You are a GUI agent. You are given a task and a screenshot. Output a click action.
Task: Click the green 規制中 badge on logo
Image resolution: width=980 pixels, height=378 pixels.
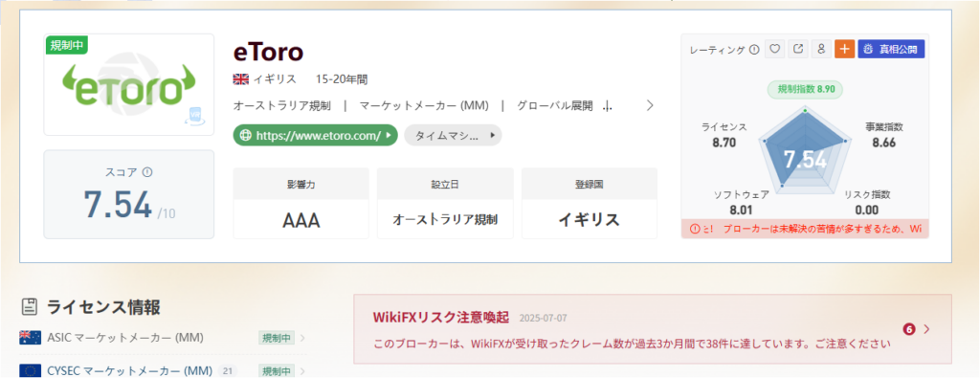67,45
